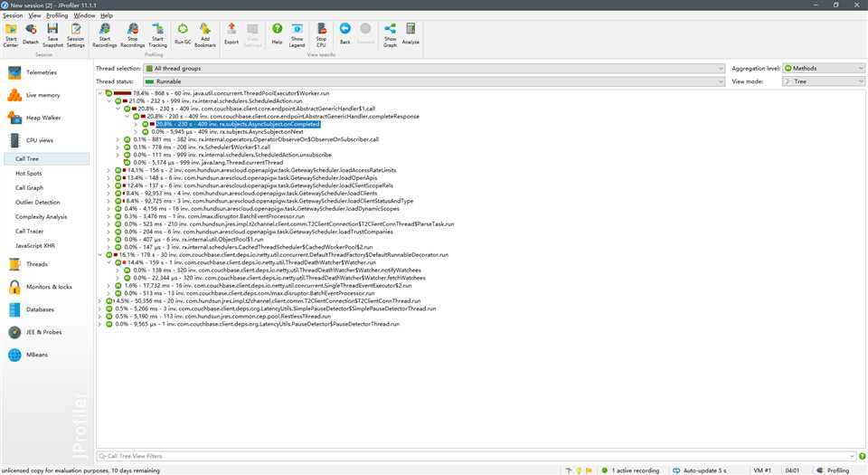Open the filter history dropdown arrow
The height and width of the screenshot is (475, 868).
(852, 456)
